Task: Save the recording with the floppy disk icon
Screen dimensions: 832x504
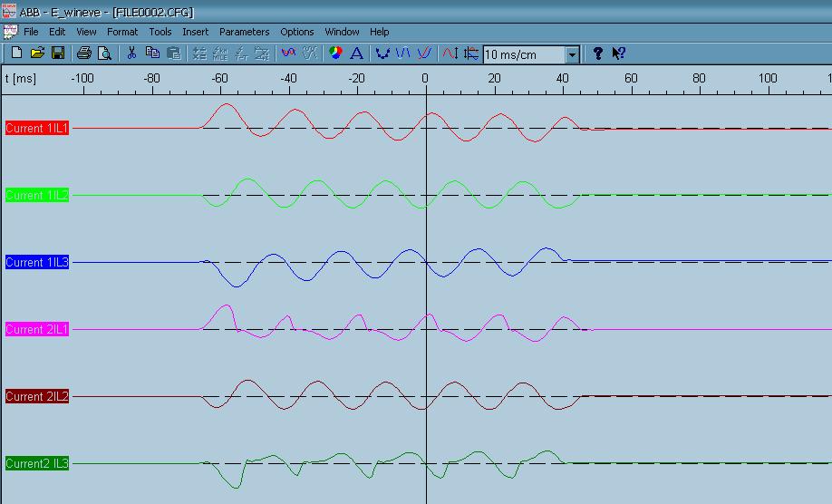Action: [x=57, y=53]
